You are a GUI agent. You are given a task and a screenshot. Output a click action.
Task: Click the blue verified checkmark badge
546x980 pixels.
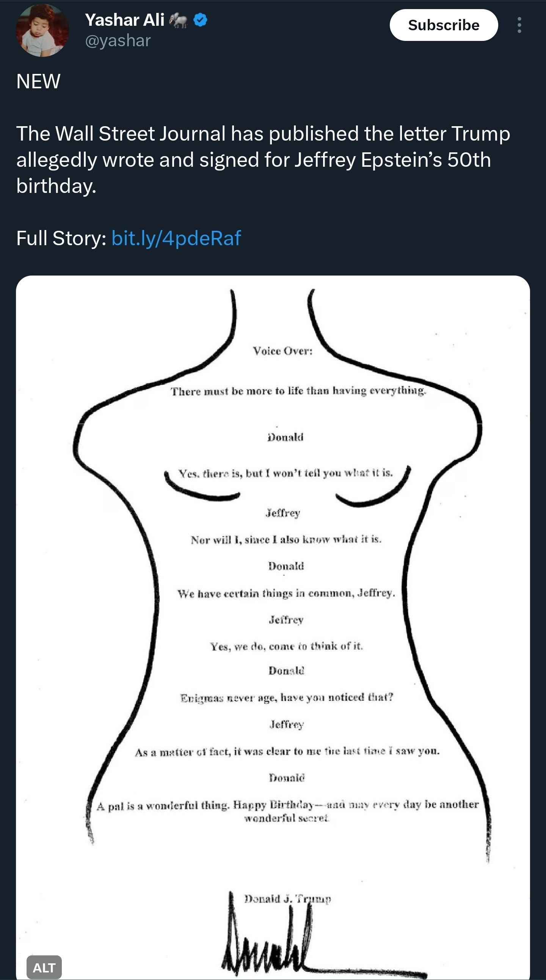pyautogui.click(x=200, y=20)
